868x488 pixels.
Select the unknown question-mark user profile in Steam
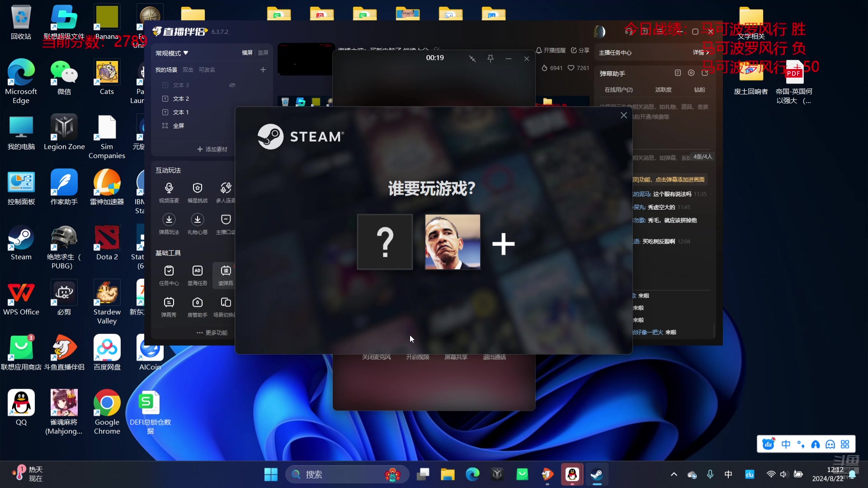click(385, 242)
